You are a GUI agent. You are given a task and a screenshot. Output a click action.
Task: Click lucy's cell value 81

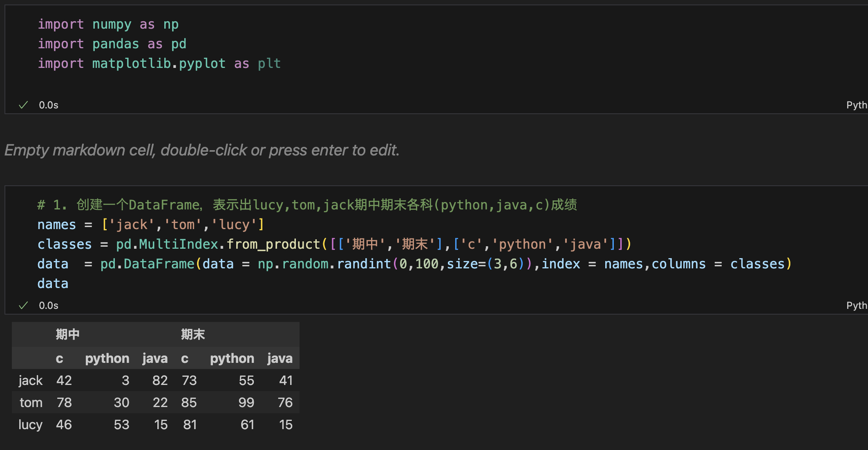pyautogui.click(x=190, y=425)
